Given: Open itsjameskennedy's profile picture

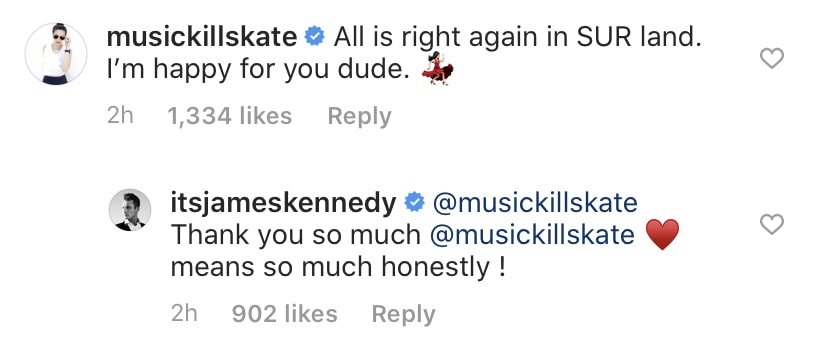Looking at the screenshot, I should click(130, 210).
